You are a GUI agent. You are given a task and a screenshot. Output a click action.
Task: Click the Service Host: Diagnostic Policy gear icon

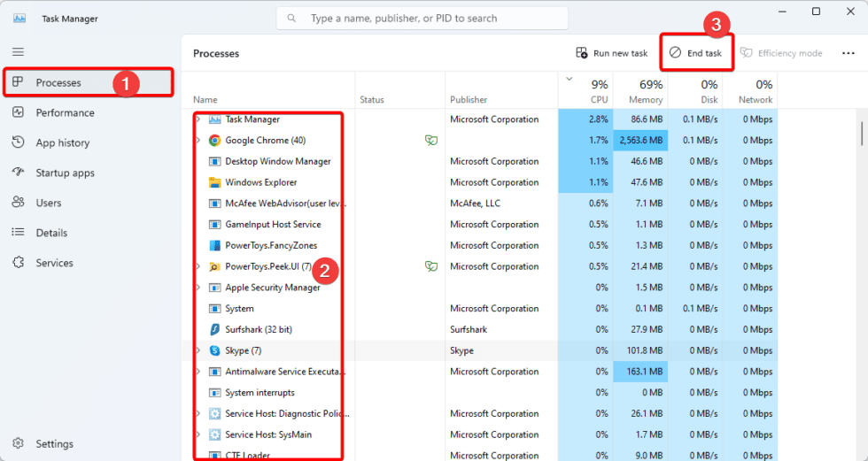214,413
